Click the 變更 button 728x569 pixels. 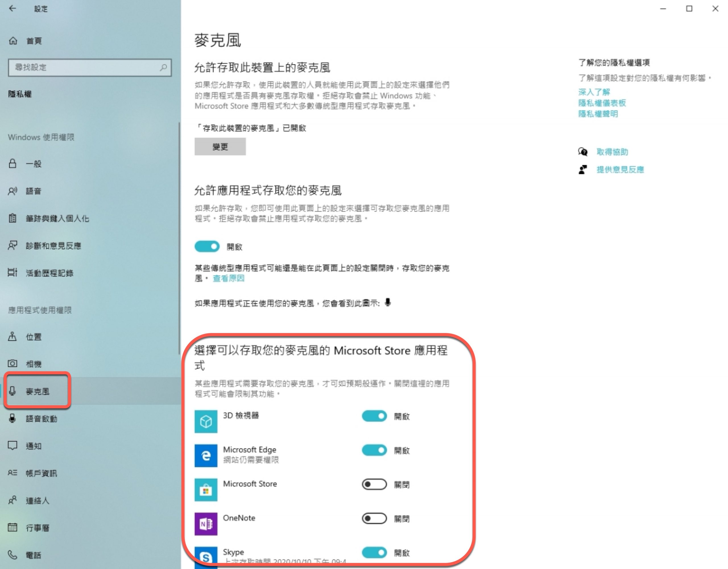(220, 147)
